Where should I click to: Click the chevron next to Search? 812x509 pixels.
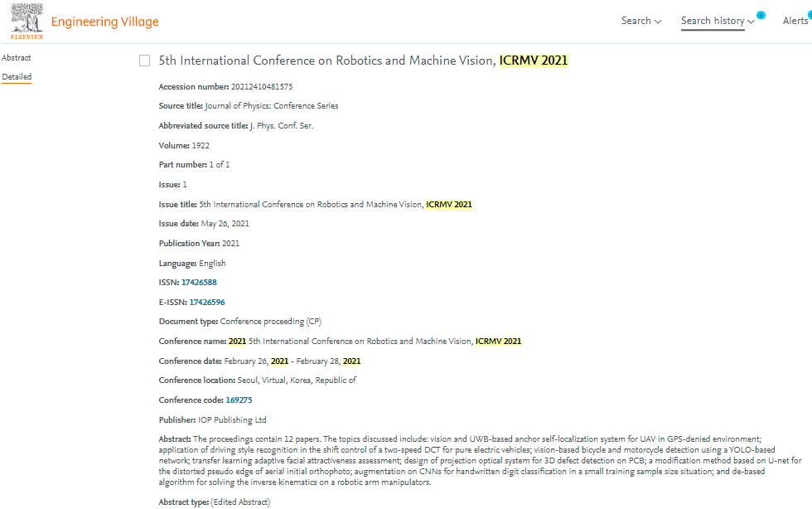658,22
